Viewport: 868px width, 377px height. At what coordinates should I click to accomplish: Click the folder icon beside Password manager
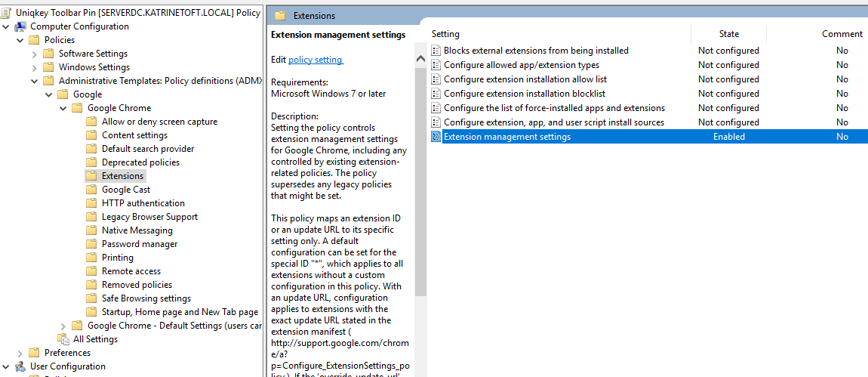click(91, 244)
